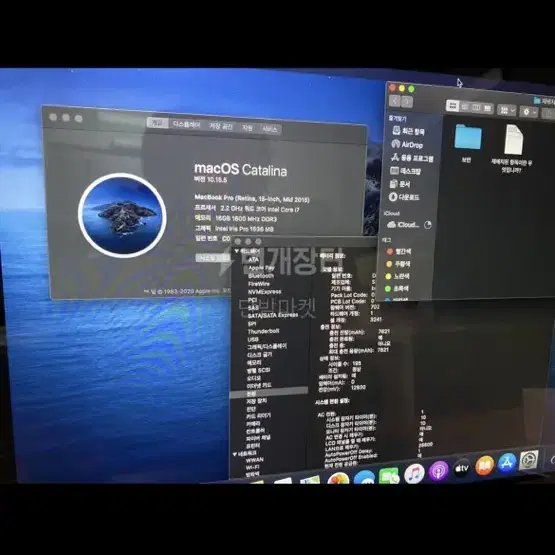Click the Pack Lot Code label
This screenshot has height=555, width=555.
(349, 295)
